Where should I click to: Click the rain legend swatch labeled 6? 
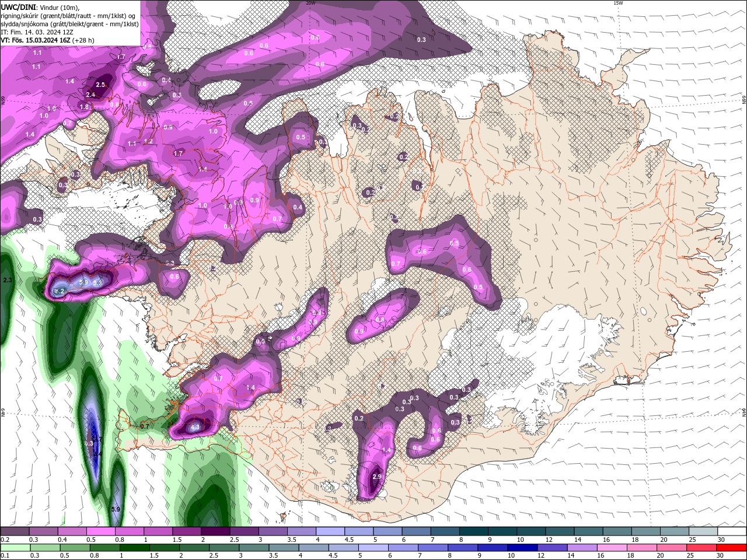tap(403, 547)
